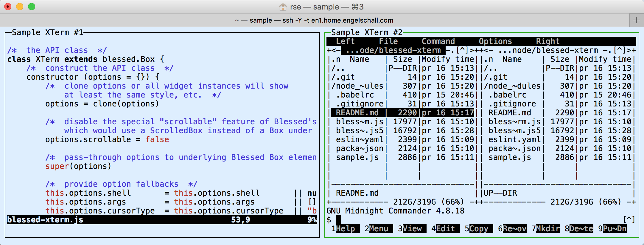Open the Left menu in Midnight Commander

pyautogui.click(x=345, y=41)
